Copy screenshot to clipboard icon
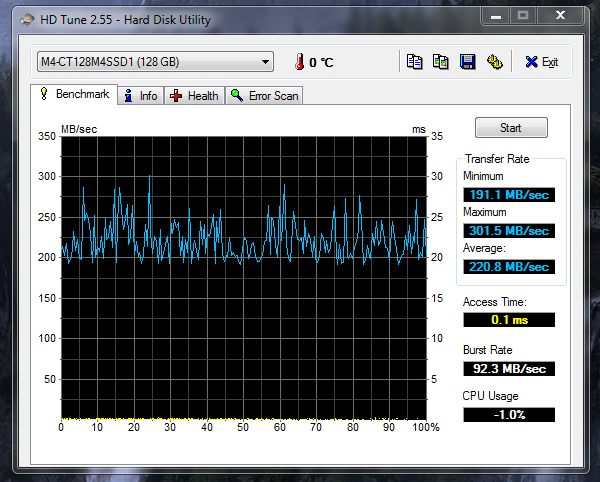The image size is (600, 482). (x=440, y=62)
